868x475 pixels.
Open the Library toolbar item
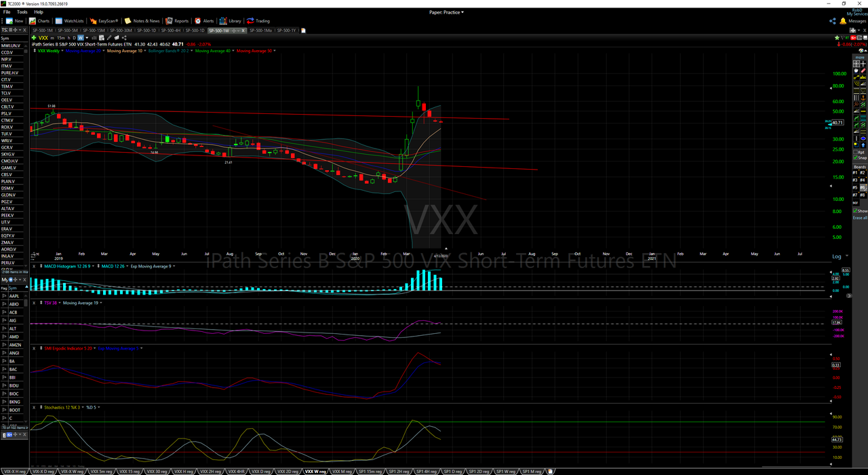pos(231,21)
